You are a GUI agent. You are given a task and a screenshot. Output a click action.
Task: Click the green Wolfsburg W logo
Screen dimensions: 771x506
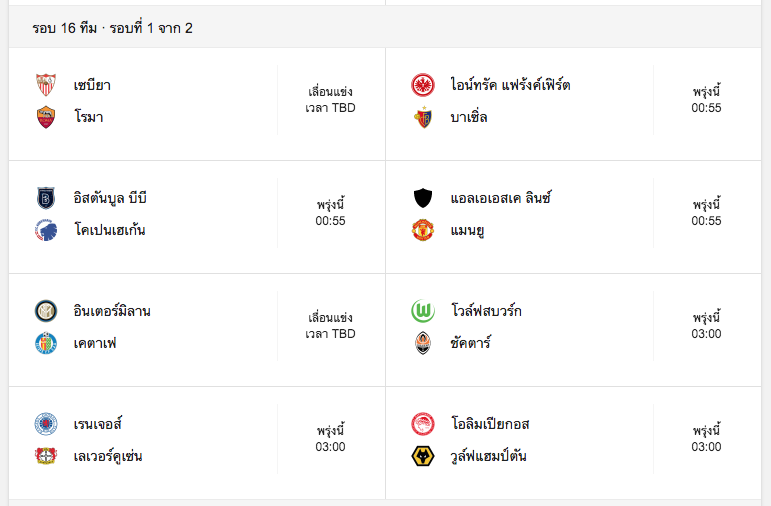423,311
